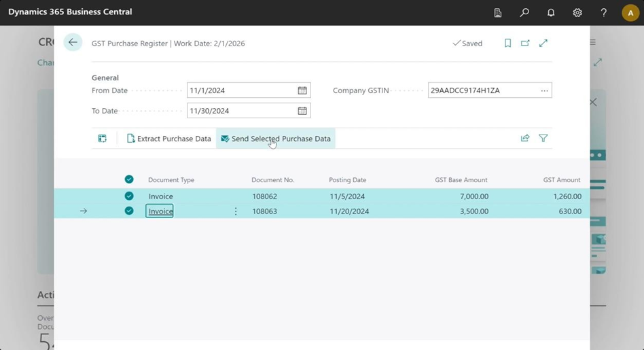Open Company GSTIN lookup ellipsis
Image resolution: width=644 pixels, height=350 pixels.
544,90
